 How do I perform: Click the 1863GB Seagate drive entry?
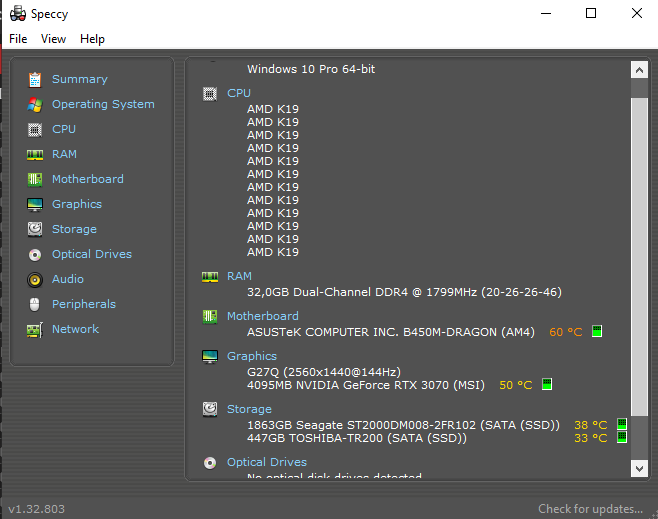[403, 425]
